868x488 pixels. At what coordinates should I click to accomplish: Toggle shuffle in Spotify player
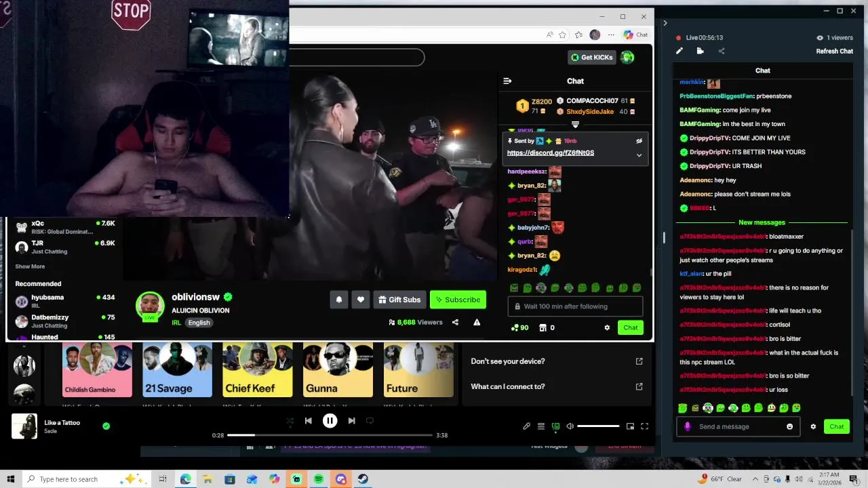(290, 421)
